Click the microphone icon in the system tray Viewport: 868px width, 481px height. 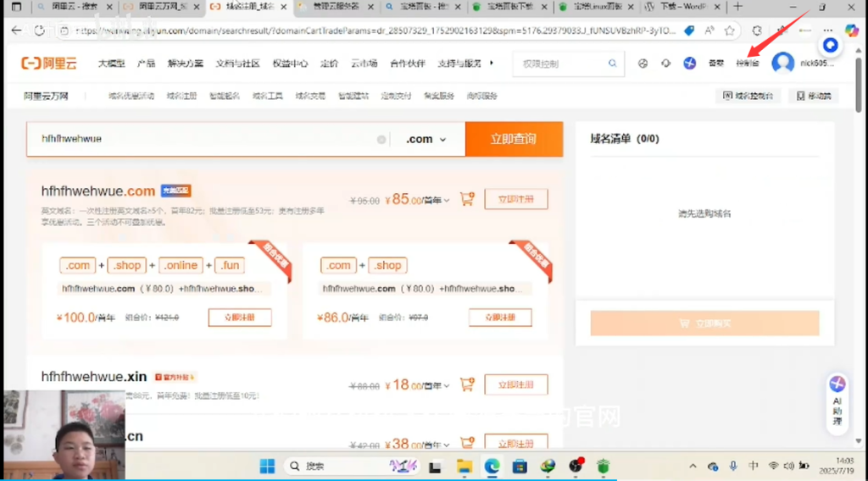pyautogui.click(x=733, y=466)
